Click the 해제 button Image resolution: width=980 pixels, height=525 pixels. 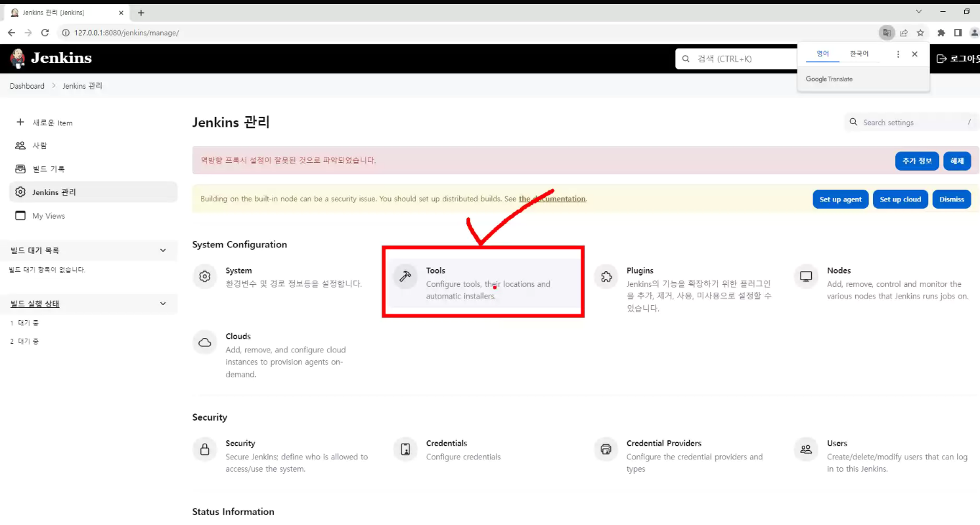[957, 161]
